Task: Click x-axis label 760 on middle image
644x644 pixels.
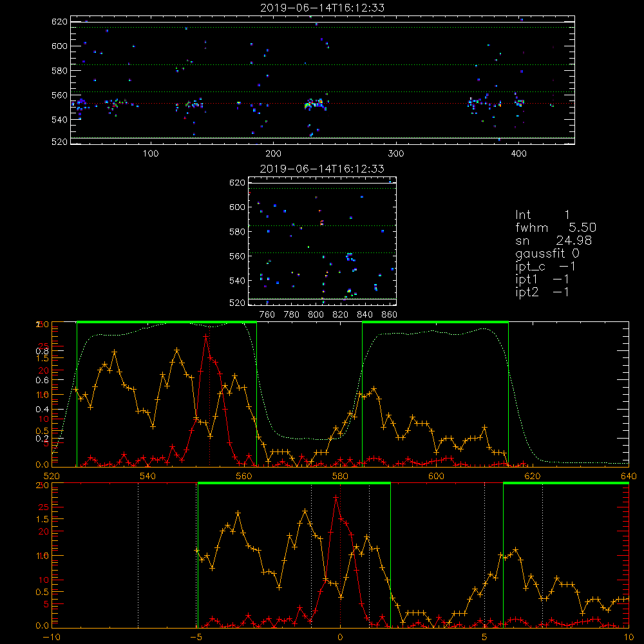Action: point(267,315)
